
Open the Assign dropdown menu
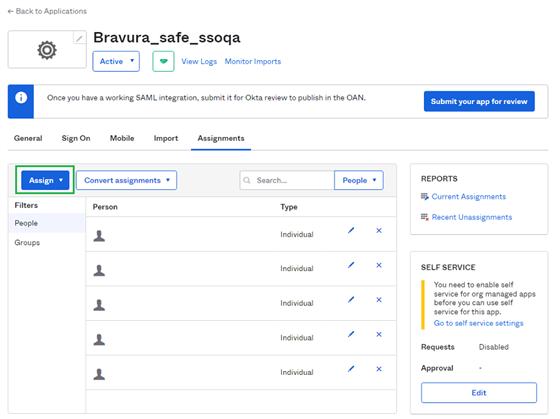pyautogui.click(x=45, y=180)
